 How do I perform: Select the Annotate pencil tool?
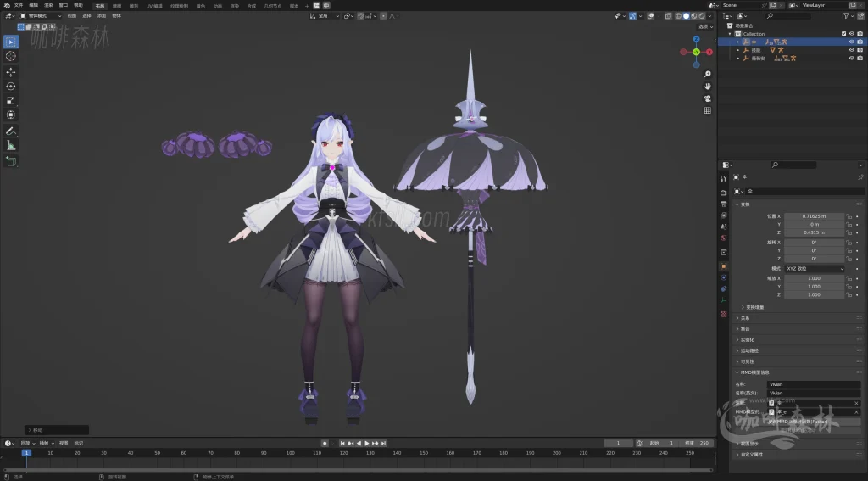click(10, 131)
